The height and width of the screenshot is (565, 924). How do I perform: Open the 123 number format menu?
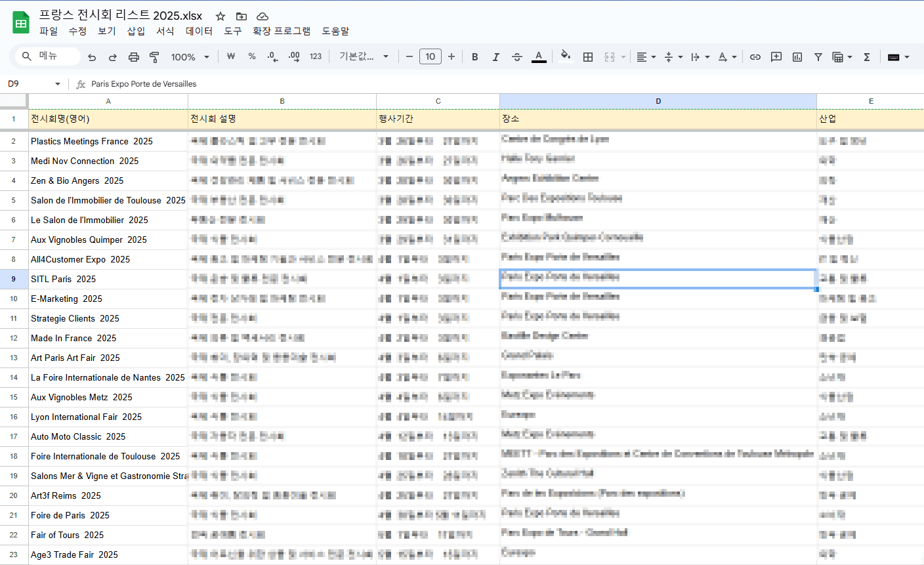(316, 57)
